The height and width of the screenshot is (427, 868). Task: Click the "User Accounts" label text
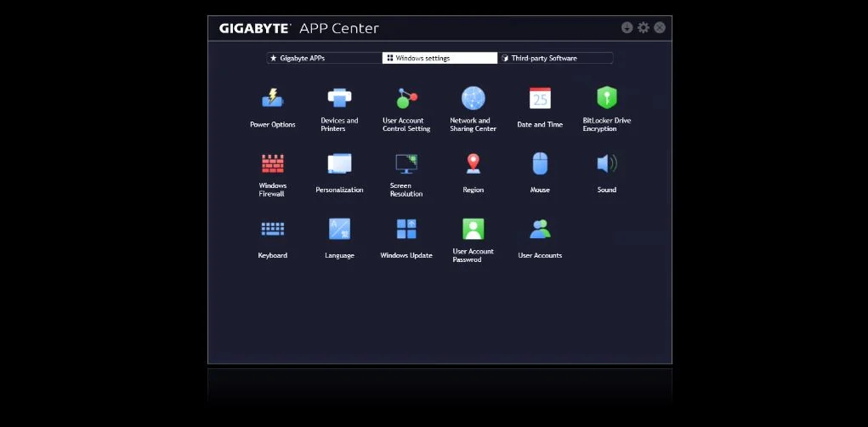[540, 255]
